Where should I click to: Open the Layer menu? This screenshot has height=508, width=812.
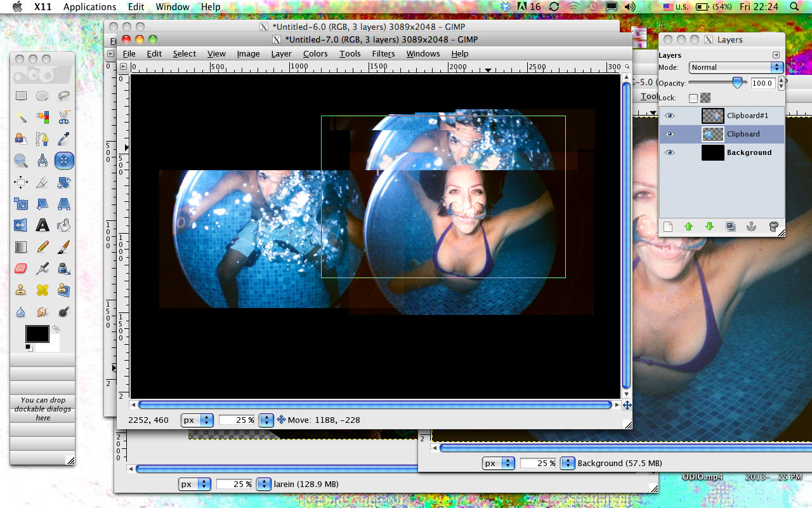click(x=282, y=54)
